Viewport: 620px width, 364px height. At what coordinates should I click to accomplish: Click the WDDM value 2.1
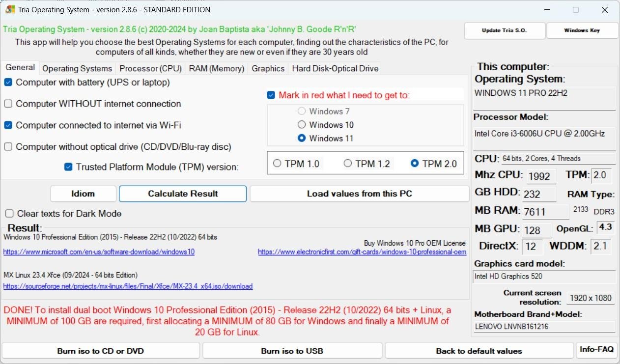(x=600, y=246)
